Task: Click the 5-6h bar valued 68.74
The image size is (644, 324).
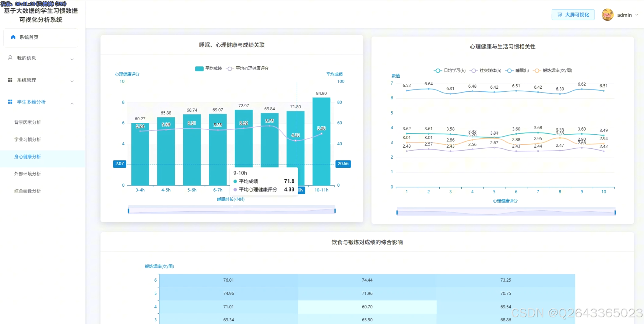Action: [x=192, y=150]
